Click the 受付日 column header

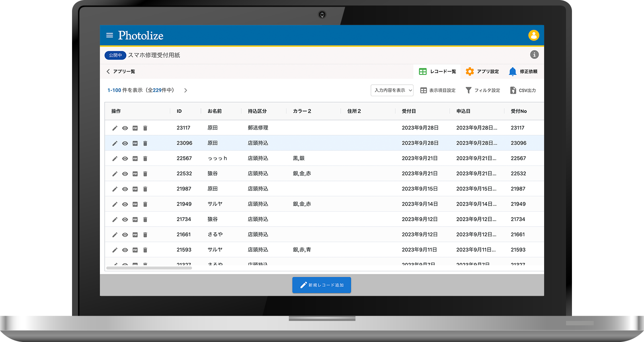pos(409,111)
